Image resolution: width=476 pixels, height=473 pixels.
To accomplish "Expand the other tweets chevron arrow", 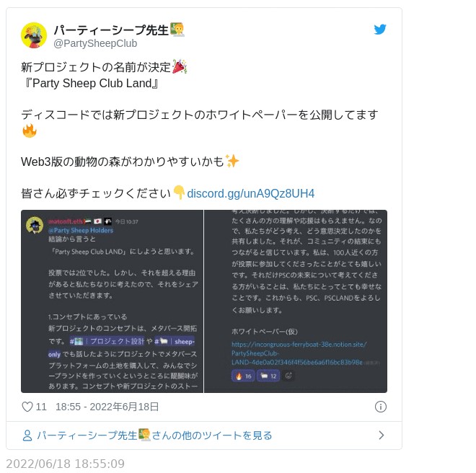I will 382,435.
